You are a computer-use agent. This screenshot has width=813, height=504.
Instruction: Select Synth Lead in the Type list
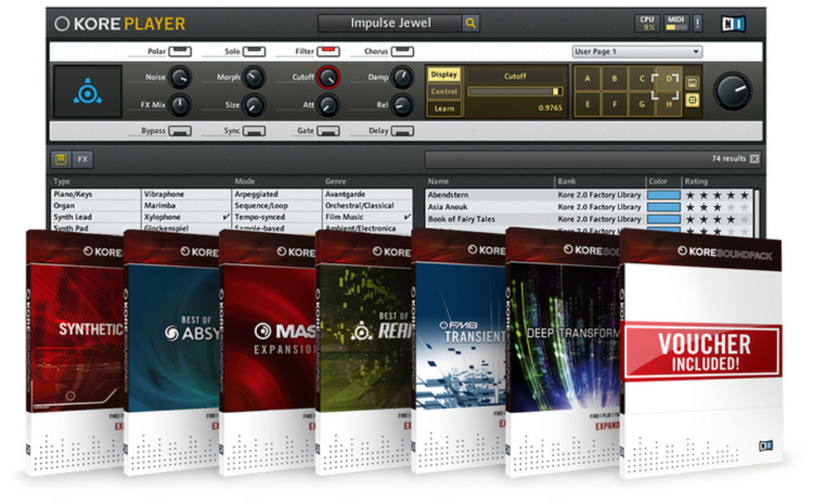pos(96,217)
